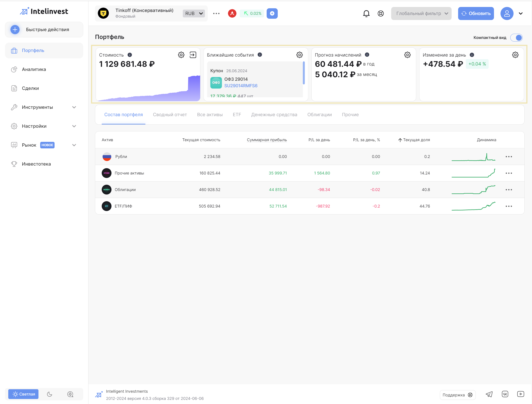532x404 pixels.
Task: Open Аналитика in the sidebar
Action: coord(44,69)
